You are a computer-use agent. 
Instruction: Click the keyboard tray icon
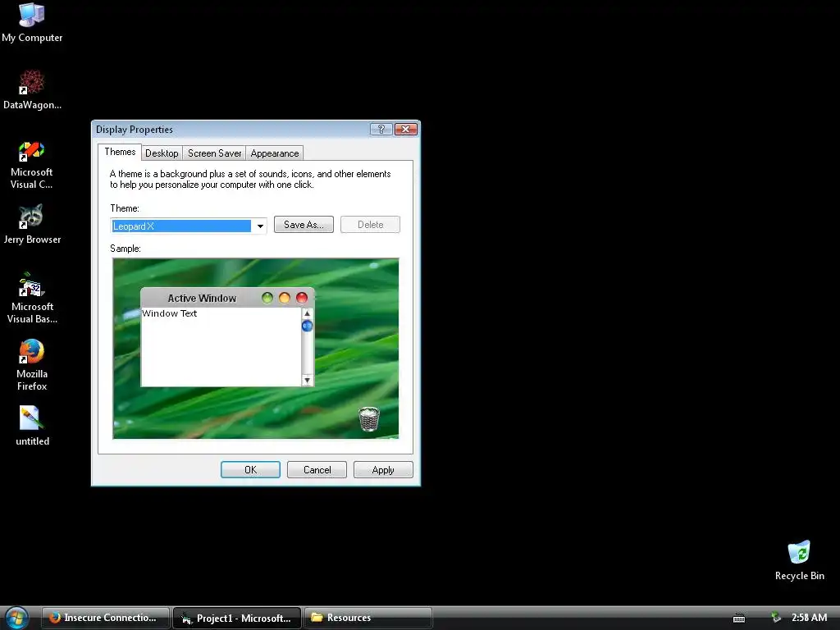[739, 619]
